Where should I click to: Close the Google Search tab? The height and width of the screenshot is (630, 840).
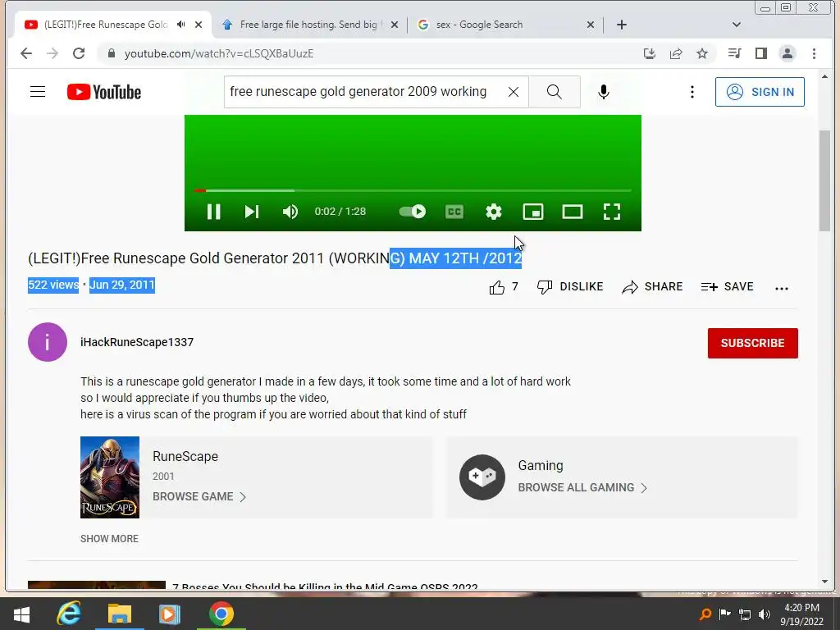(591, 25)
